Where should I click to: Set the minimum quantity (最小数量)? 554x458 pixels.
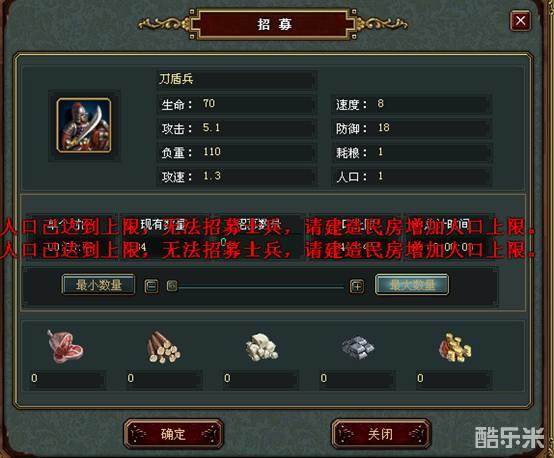(x=98, y=284)
